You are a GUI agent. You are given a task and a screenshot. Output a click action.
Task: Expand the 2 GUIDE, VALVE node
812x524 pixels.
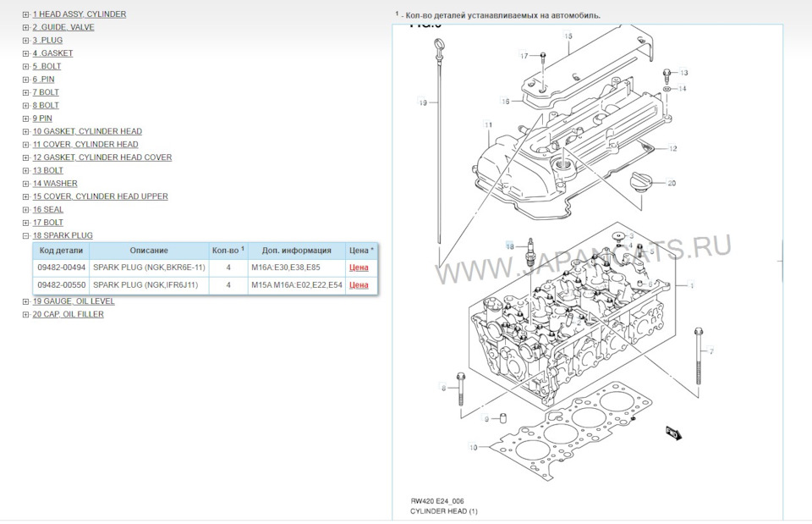25,27
